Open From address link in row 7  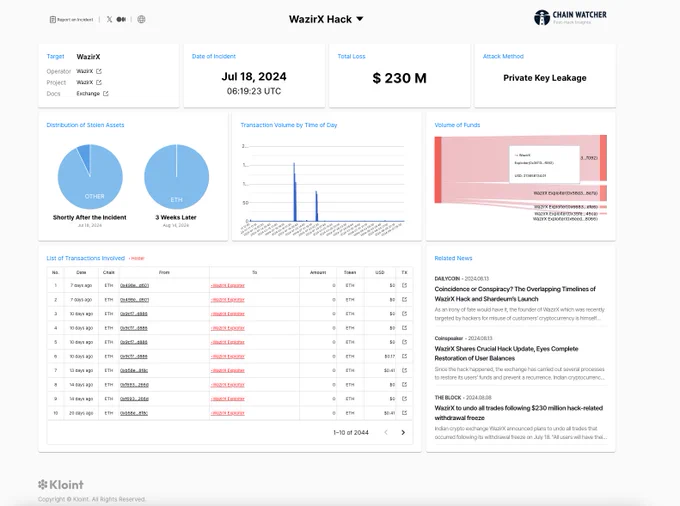tap(134, 370)
